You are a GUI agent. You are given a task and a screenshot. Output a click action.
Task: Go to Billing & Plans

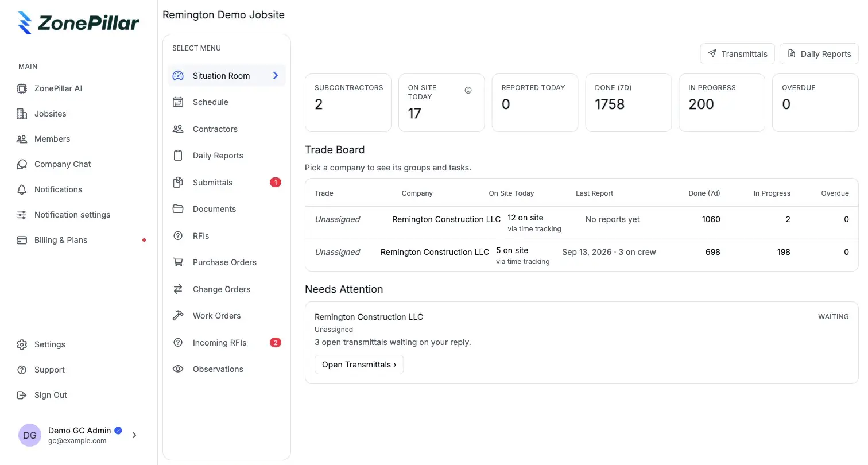pos(61,240)
